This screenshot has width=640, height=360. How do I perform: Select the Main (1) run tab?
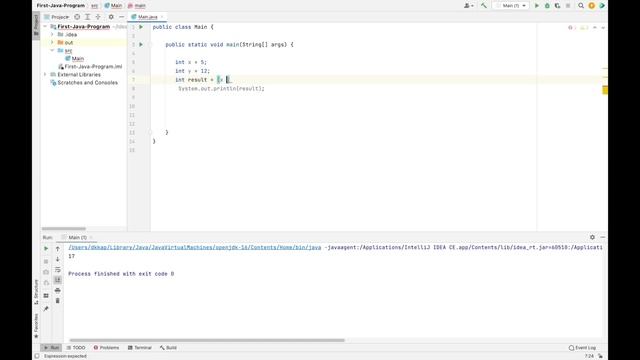pos(77,237)
